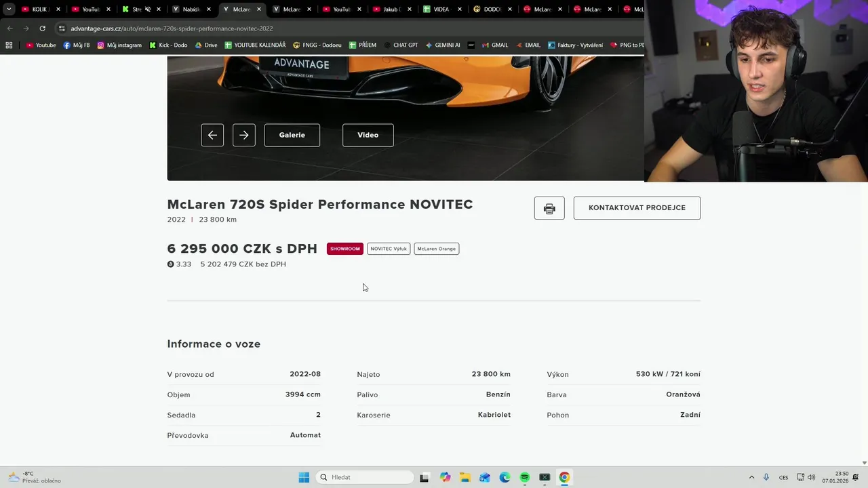Select the McLaren 720S Spider Performance NOVITEC heading
Viewport: 868px width, 488px height.
pyautogui.click(x=320, y=205)
